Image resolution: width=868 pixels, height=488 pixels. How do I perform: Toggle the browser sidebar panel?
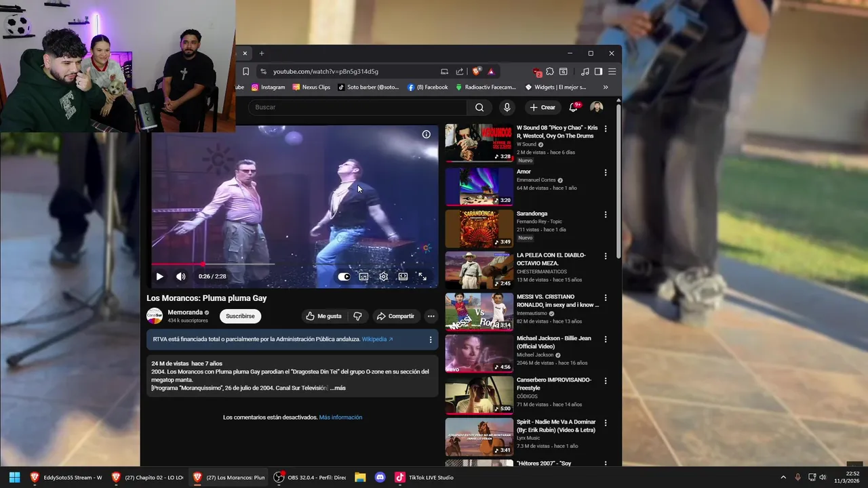pyautogui.click(x=598, y=71)
